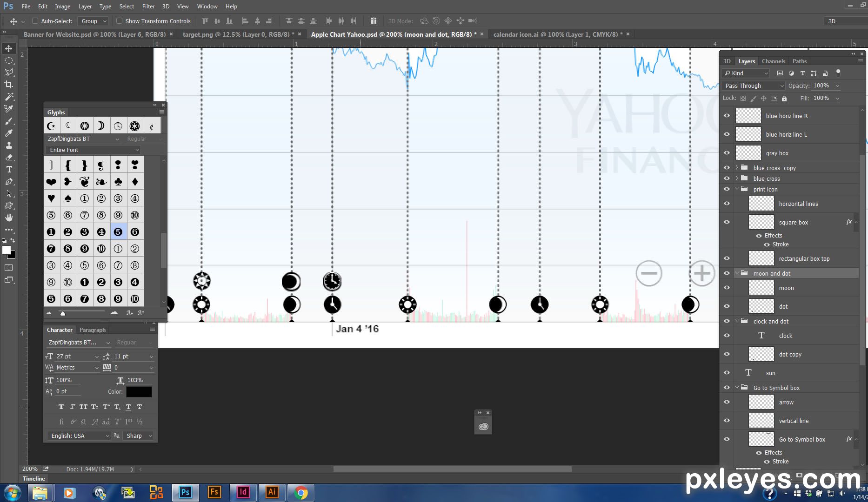Select the Crop tool
The width and height of the screenshot is (868, 502).
coord(9,85)
